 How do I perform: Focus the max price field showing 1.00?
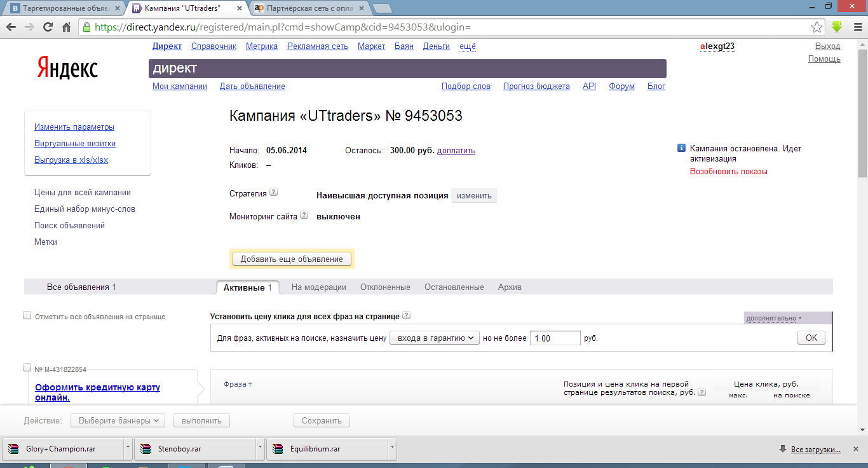(x=555, y=338)
